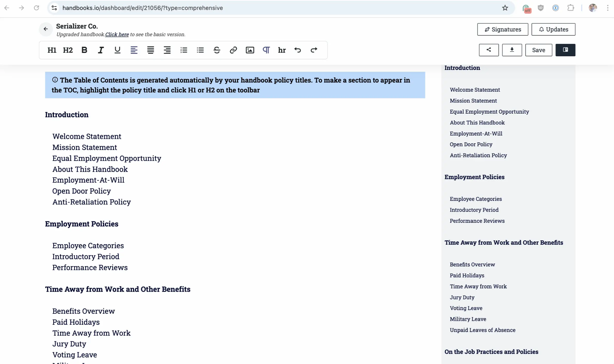Toggle underline formatting

117,50
